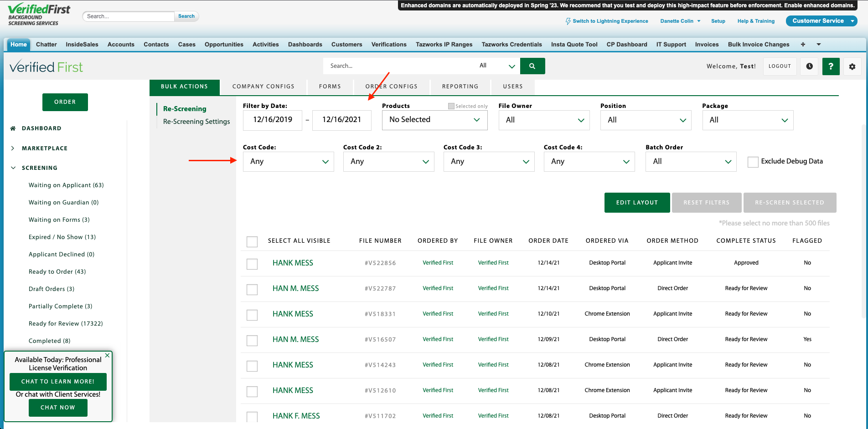Close the chat popup with X
This screenshot has width=868, height=429.
coord(107,355)
